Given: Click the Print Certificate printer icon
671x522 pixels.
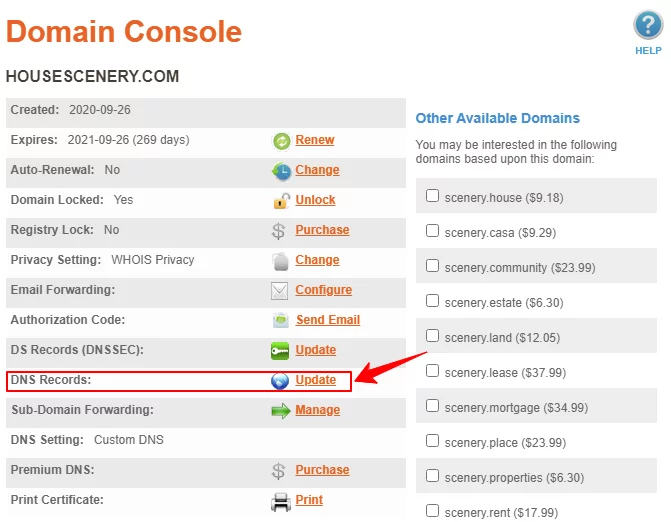Looking at the screenshot, I should (x=281, y=501).
